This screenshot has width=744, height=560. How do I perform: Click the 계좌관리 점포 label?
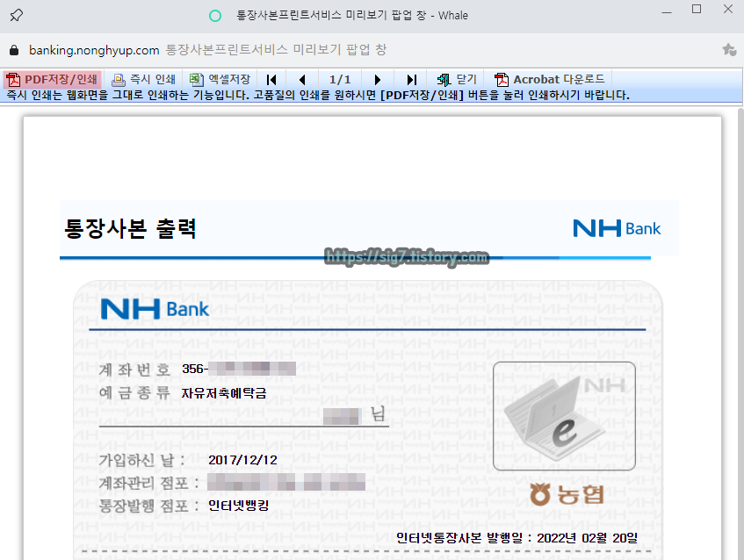click(148, 483)
